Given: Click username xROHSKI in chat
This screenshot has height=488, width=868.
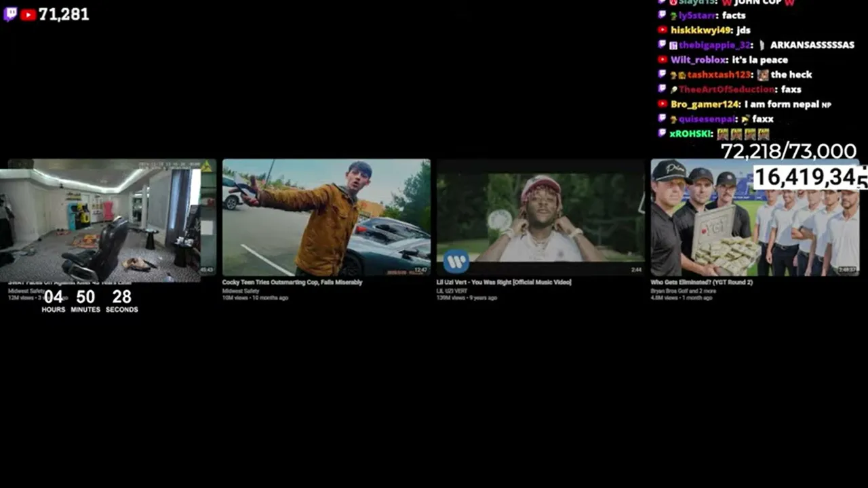Looking at the screenshot, I should click(691, 134).
